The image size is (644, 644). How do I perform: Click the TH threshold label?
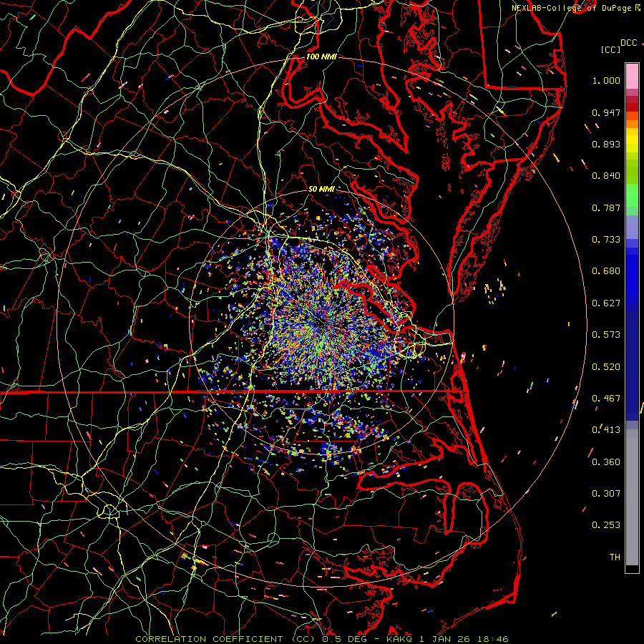tap(615, 557)
